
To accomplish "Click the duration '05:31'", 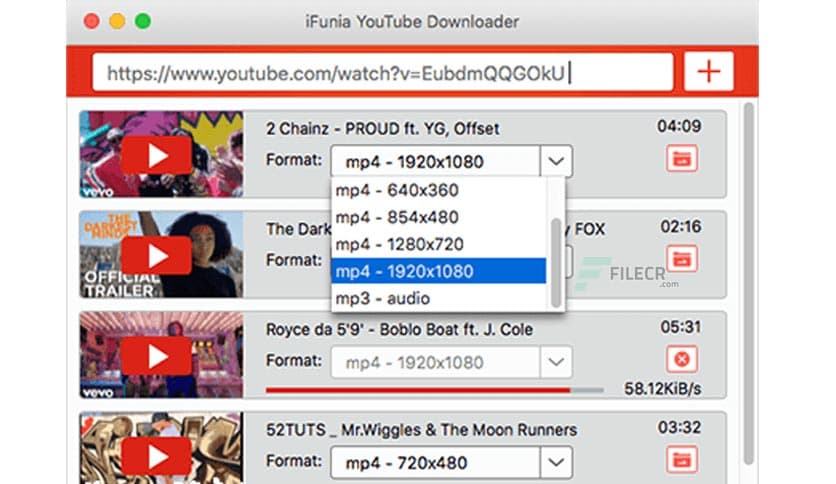I will pos(681,327).
